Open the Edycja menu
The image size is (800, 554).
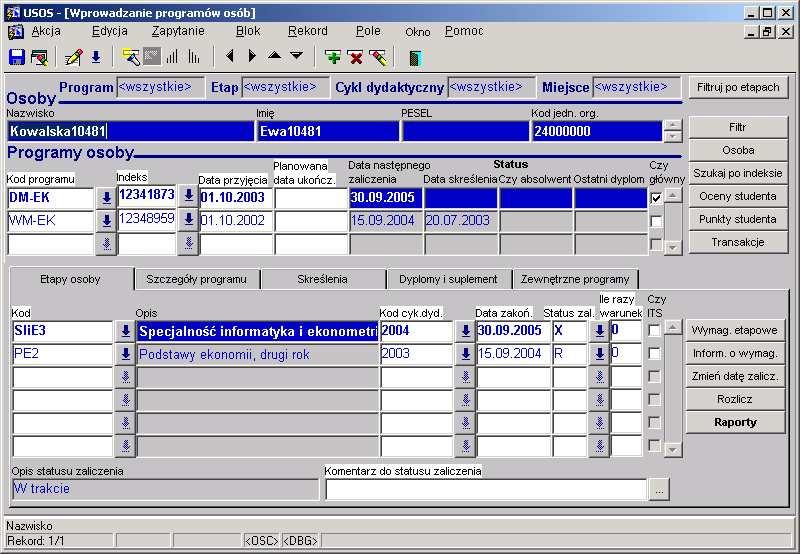pyautogui.click(x=110, y=31)
